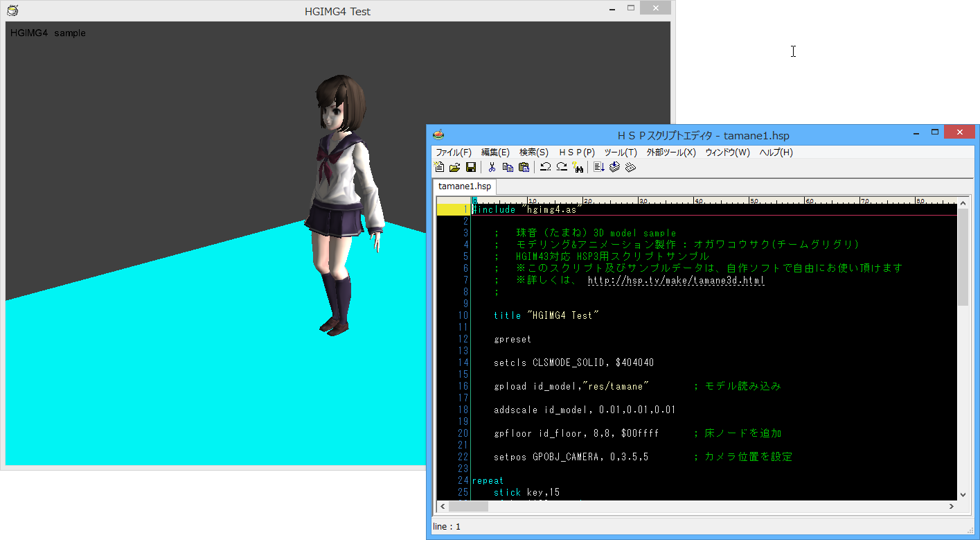Click the モデリング&アニメーション製作 comment line
Screen dimensions: 980x540
click(x=687, y=245)
